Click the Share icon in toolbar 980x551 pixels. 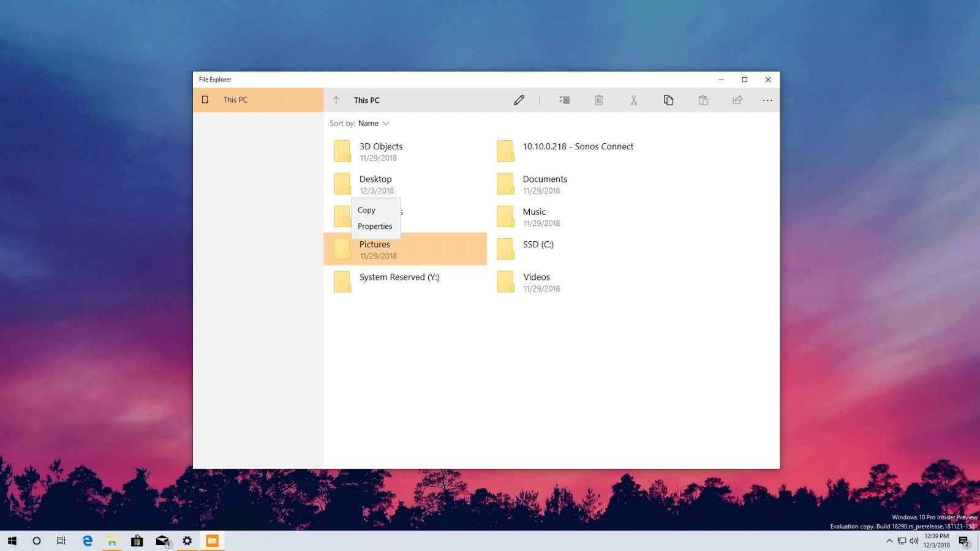(737, 100)
